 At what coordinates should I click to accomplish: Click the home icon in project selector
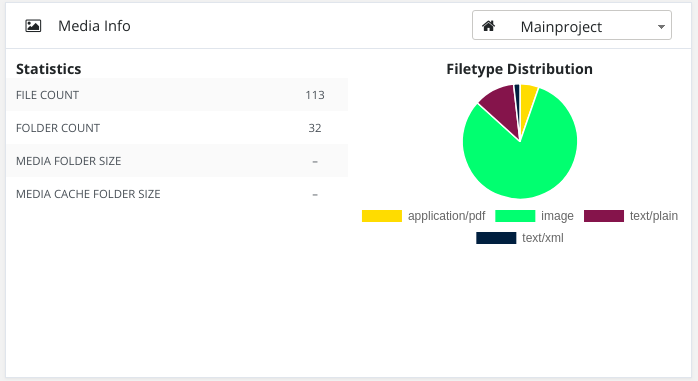(x=488, y=26)
